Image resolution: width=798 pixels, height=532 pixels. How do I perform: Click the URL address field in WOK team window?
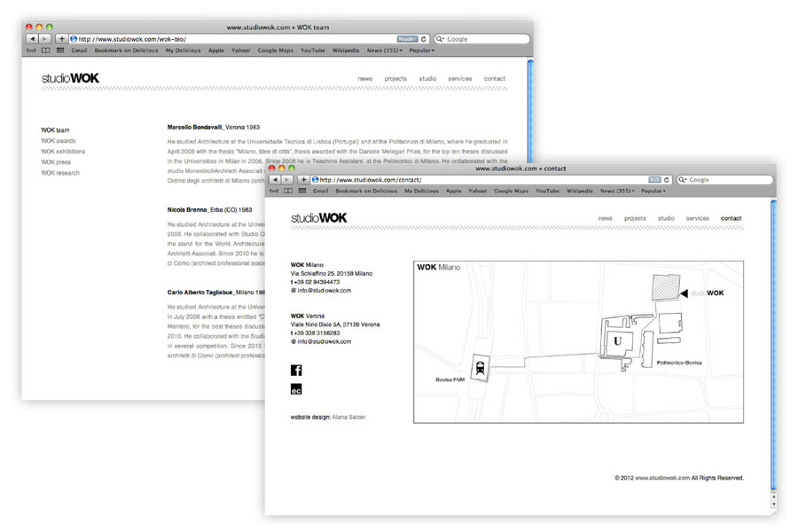point(231,39)
